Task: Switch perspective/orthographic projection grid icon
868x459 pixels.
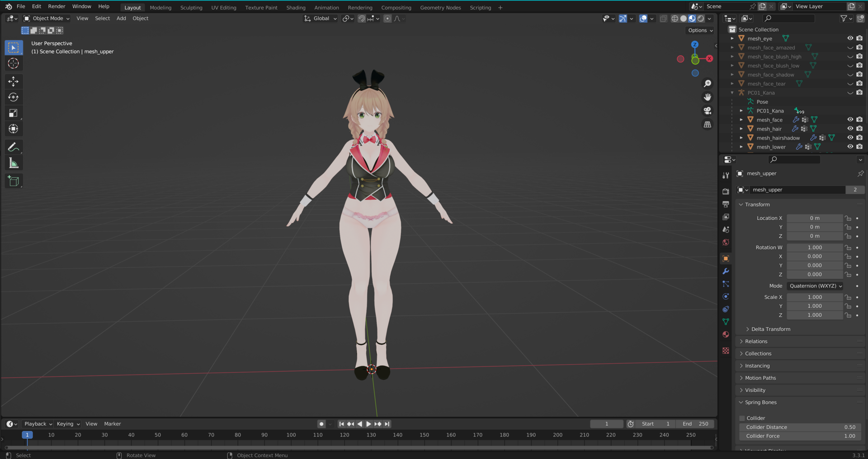Action: click(x=708, y=124)
